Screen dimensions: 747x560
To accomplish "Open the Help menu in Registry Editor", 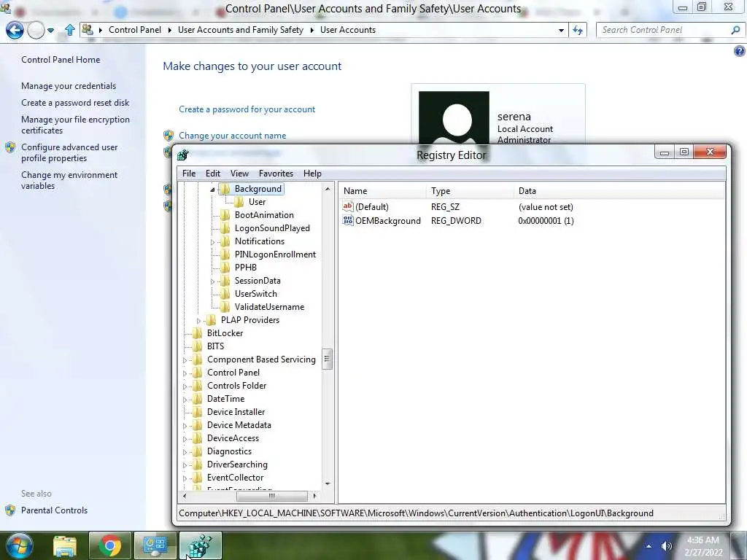I will (x=312, y=174).
